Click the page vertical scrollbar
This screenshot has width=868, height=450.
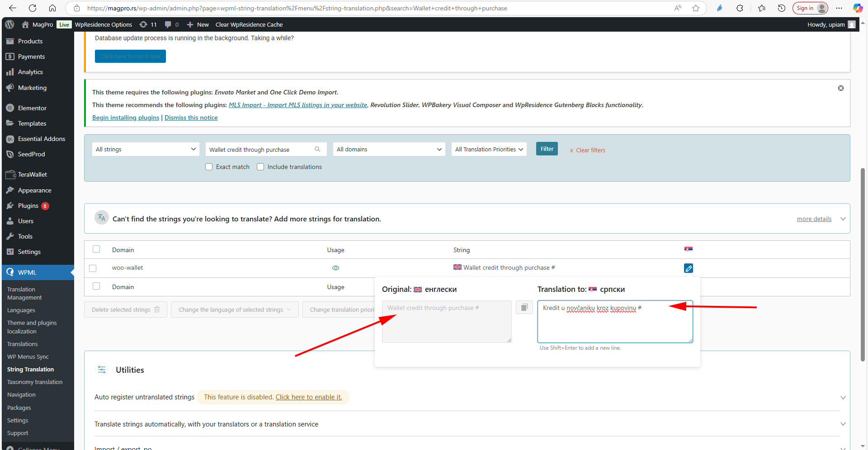tap(863, 264)
